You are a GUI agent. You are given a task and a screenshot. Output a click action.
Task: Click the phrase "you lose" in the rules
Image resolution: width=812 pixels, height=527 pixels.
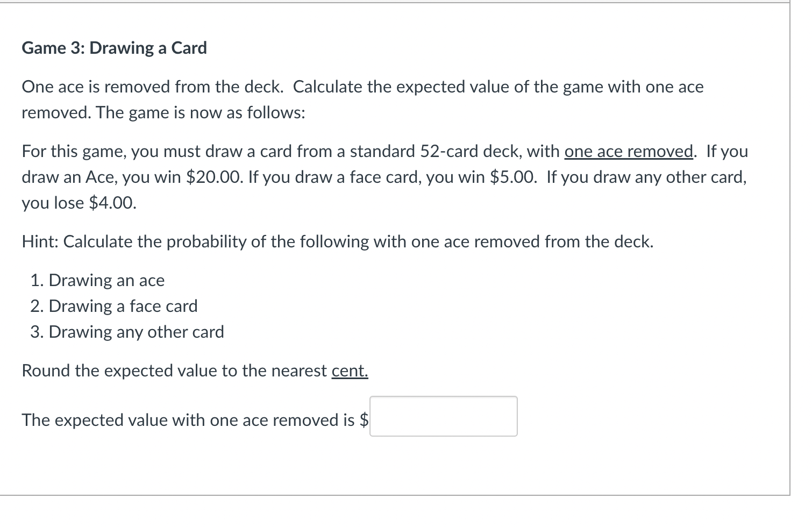pos(53,203)
